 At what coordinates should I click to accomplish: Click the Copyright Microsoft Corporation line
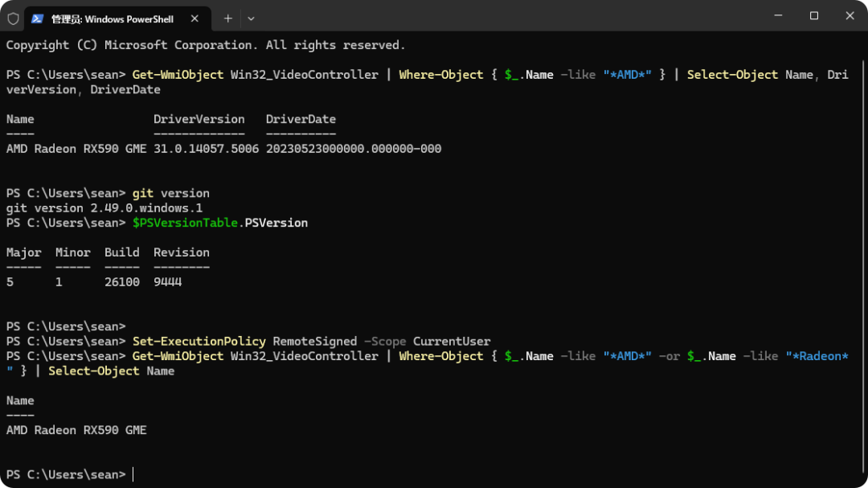206,45
